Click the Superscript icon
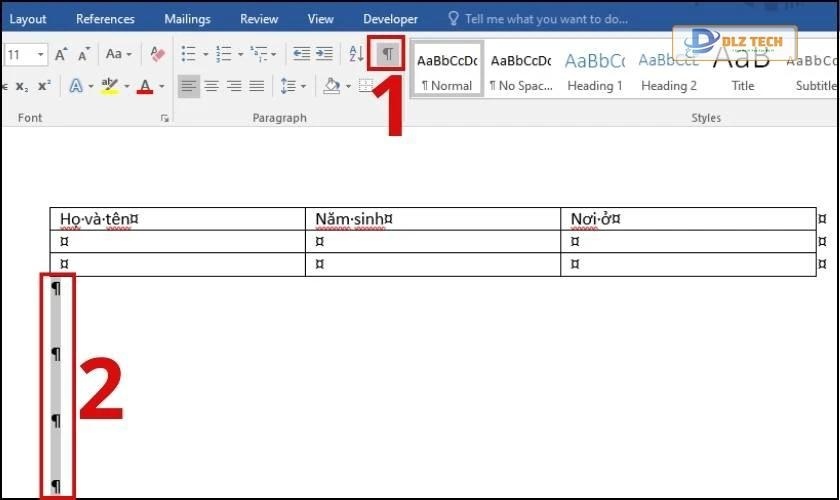 44,86
